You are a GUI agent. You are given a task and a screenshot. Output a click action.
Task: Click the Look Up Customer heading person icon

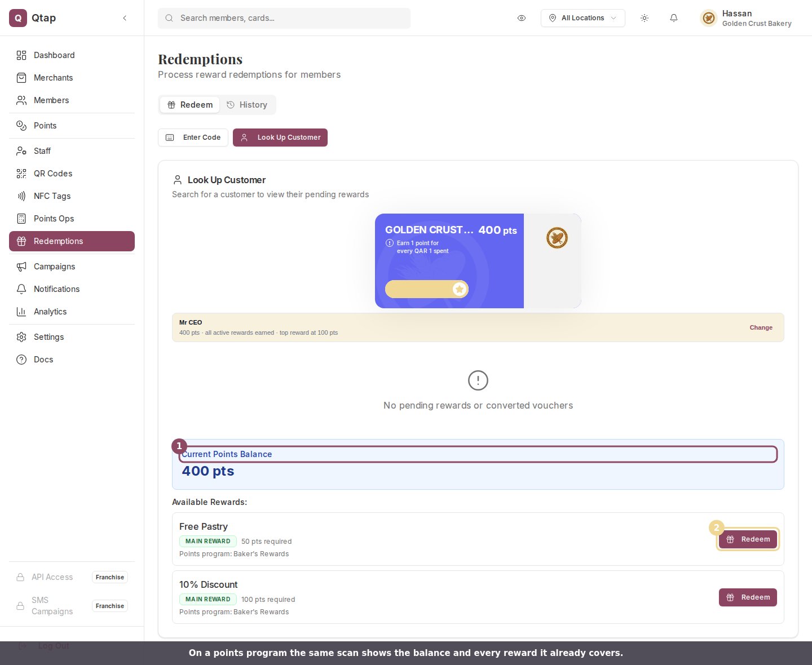[x=177, y=180]
